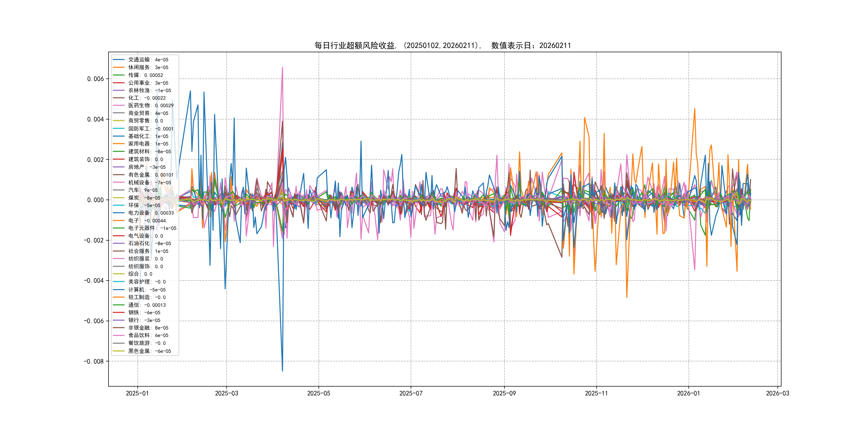This screenshot has width=868, height=434.
Task: Click the 0.000 y-axis tick label
Action: (95, 200)
